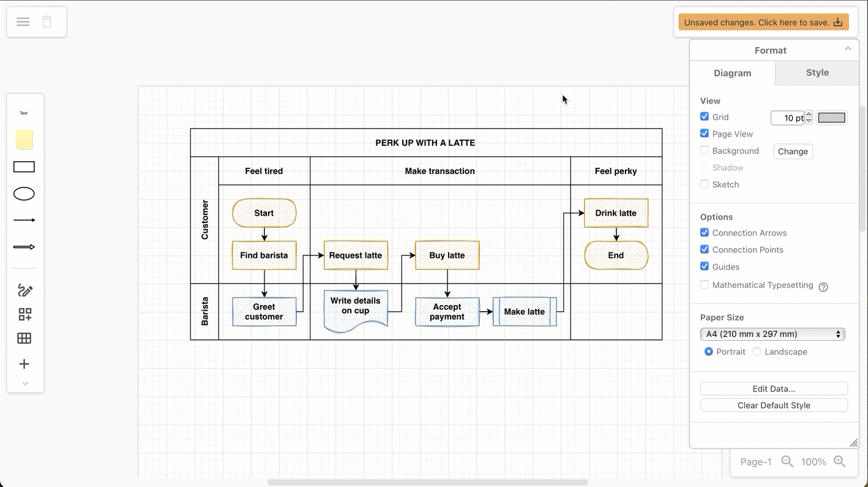Turn off Connection Arrows option
Viewport: 868px width, 487px height.
tap(704, 233)
